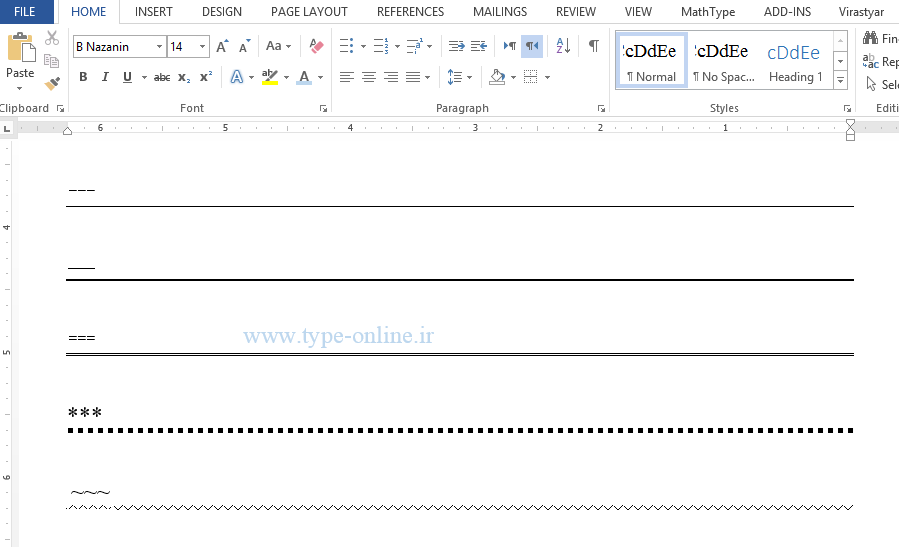Toggle Bold formatting
The image size is (899, 547).
click(83, 77)
